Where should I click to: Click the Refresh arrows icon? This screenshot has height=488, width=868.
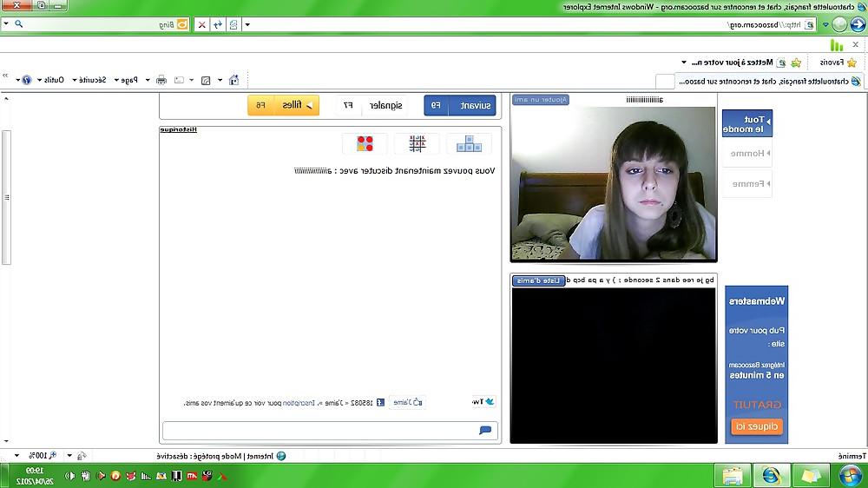pyautogui.click(x=218, y=24)
